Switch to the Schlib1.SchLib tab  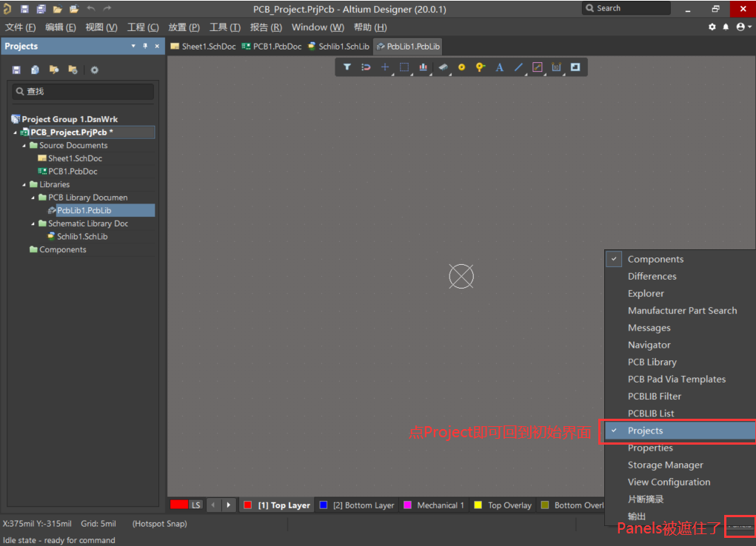tap(338, 47)
